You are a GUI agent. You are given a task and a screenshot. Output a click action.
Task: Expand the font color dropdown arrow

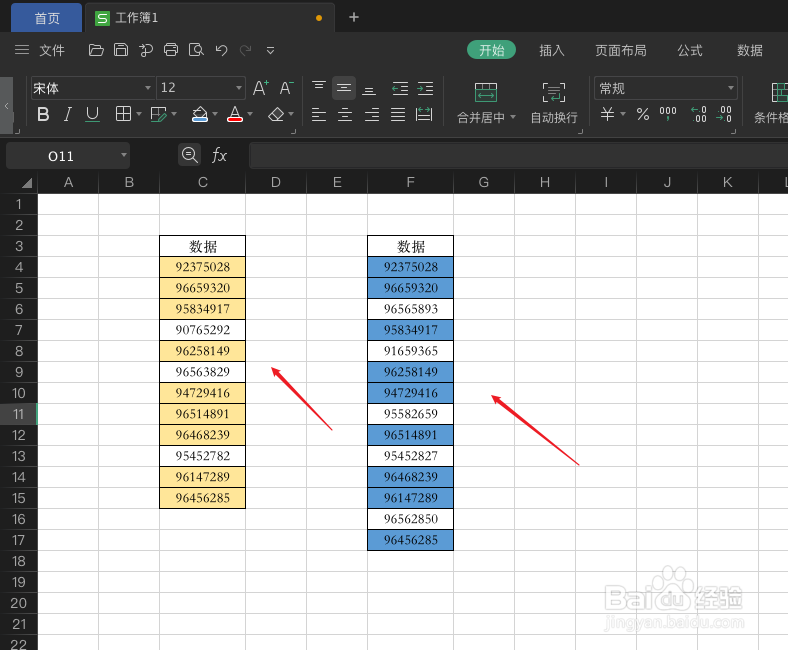tap(250, 115)
